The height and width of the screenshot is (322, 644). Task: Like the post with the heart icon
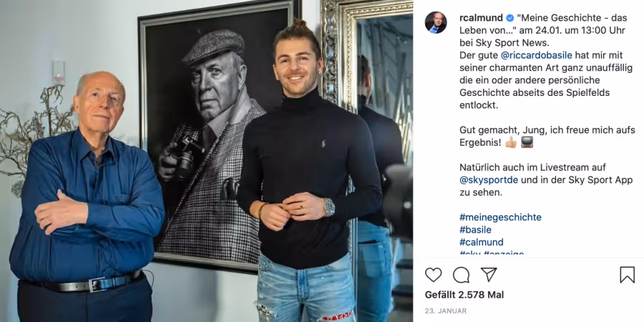tap(433, 275)
